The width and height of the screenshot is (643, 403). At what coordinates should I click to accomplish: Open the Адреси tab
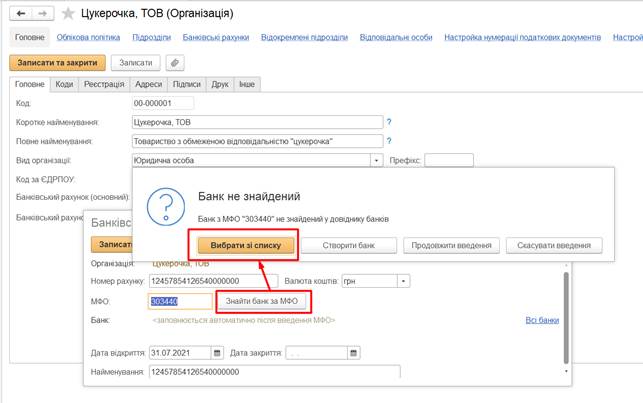click(148, 86)
